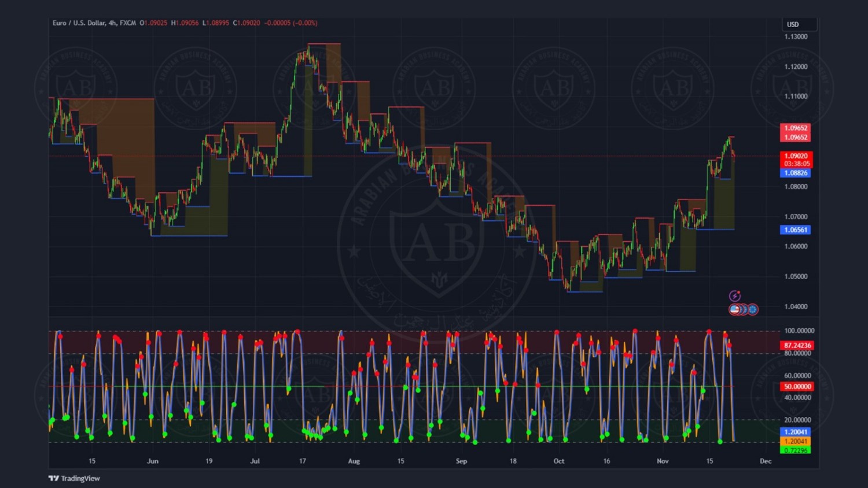Click the Nov date on time axis
The height and width of the screenshot is (488, 868).
[663, 461]
